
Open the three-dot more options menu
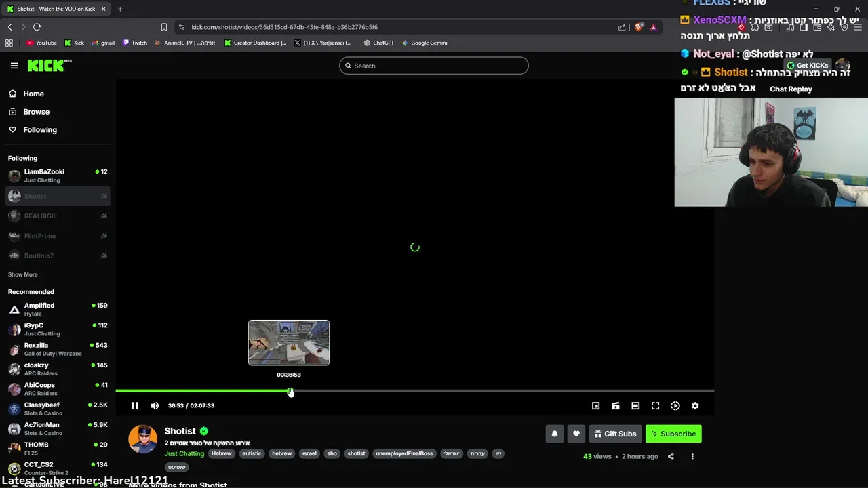(x=692, y=456)
